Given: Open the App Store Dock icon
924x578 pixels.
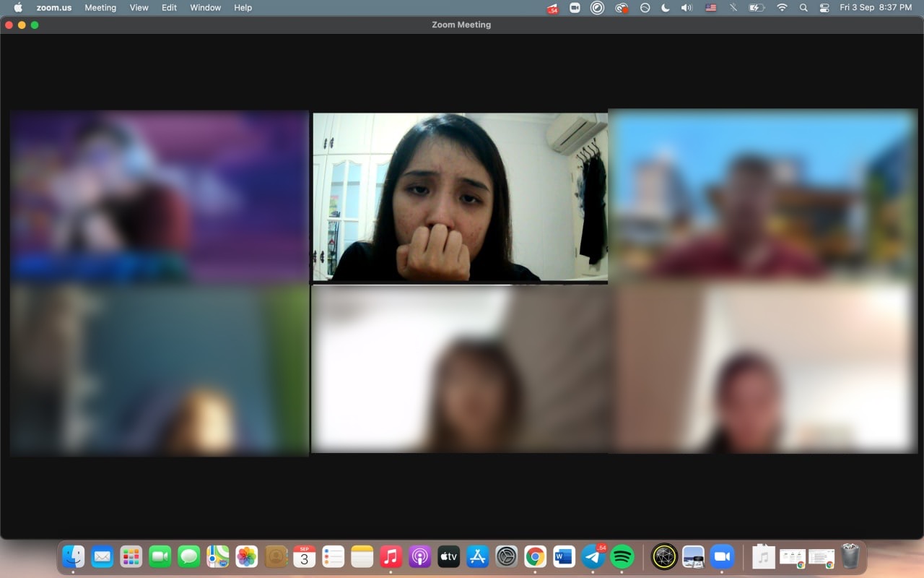Looking at the screenshot, I should click(477, 556).
